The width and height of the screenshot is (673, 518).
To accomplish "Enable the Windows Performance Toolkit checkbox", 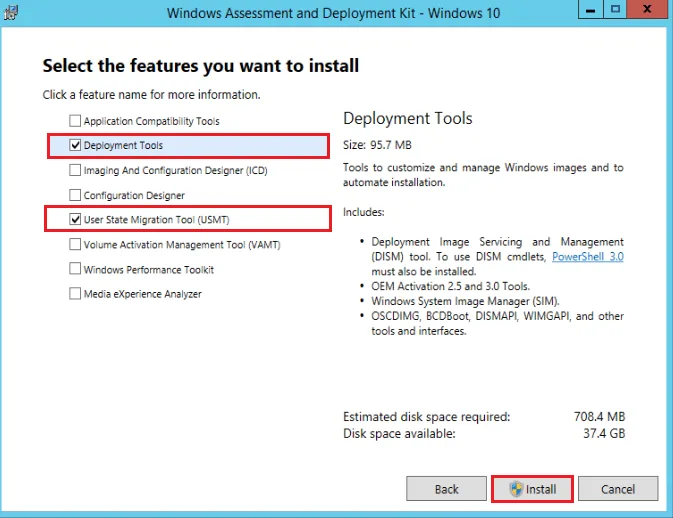I will [75, 269].
